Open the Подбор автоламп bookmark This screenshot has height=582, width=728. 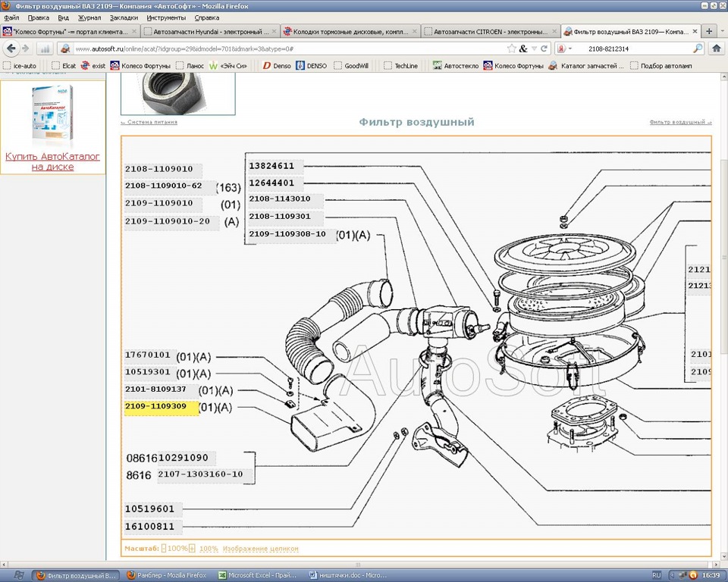[661, 66]
